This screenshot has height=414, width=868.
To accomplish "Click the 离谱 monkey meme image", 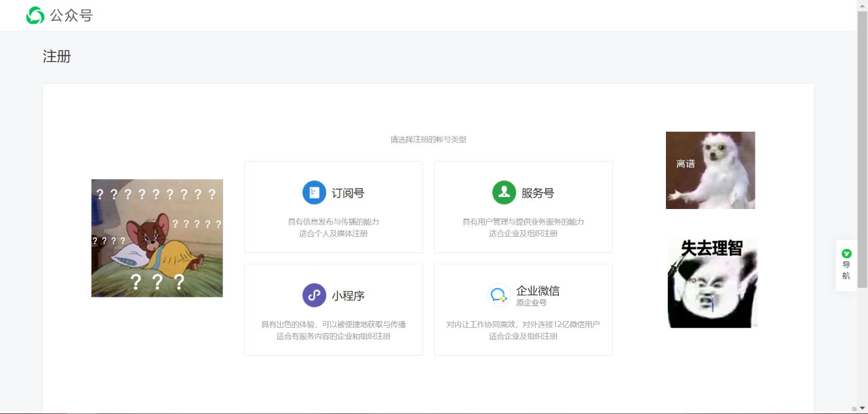I will point(709,170).
